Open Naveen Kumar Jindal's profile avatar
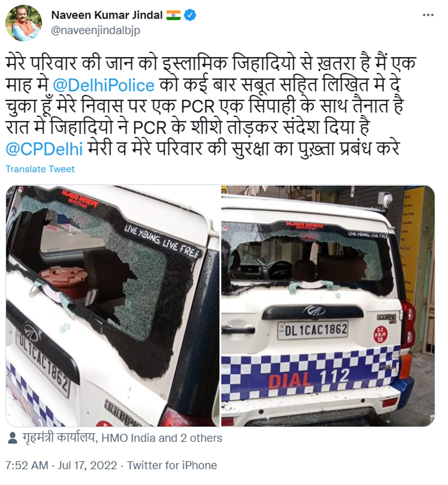Viewport: 448px width, 485px height. pyautogui.click(x=23, y=23)
